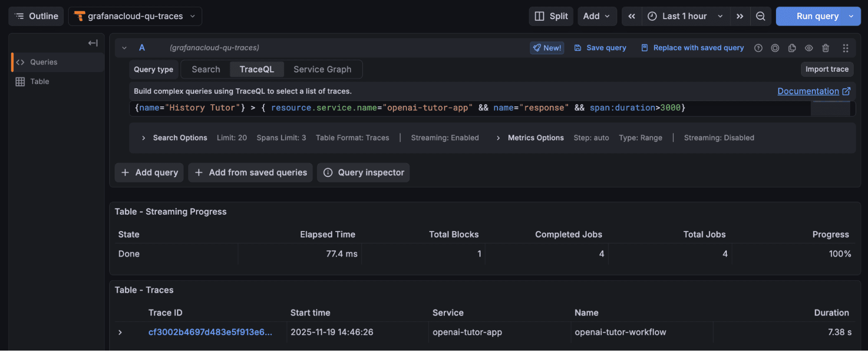The width and height of the screenshot is (868, 351).
Task: Duplicate query A
Action: [792, 48]
